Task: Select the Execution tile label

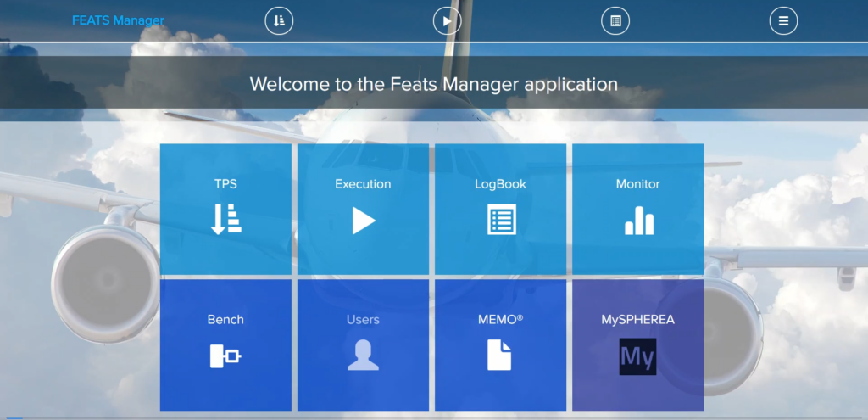Action: 363,183
